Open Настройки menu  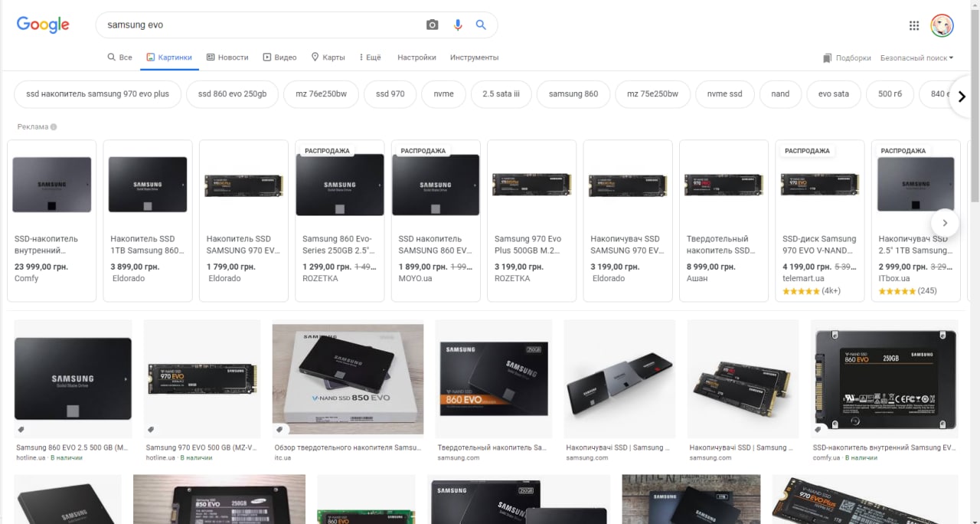[x=416, y=57]
